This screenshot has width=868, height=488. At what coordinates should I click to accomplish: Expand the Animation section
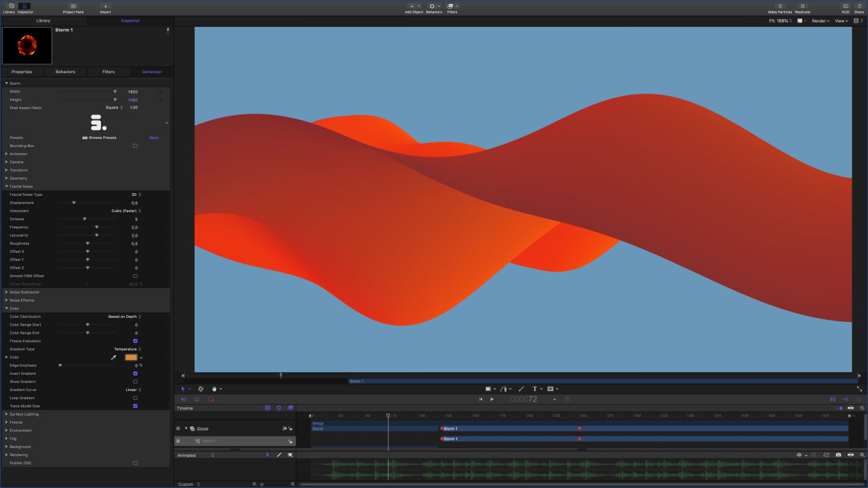[7, 154]
